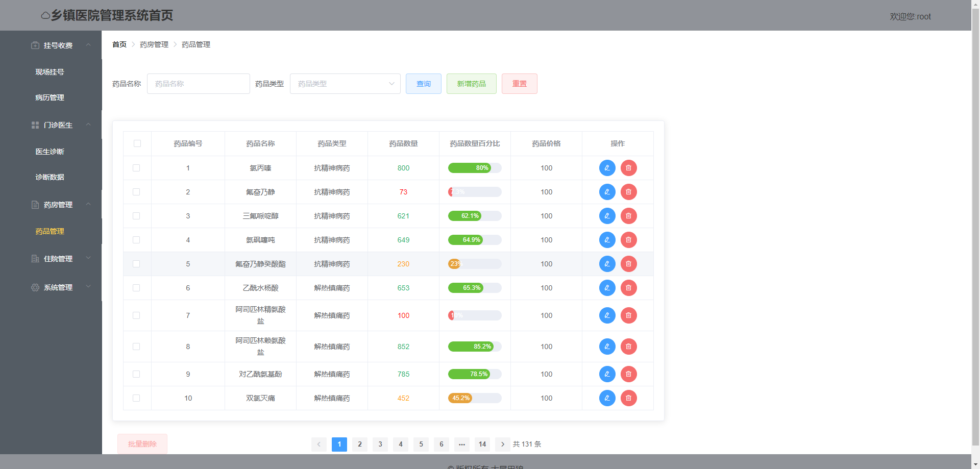The height and width of the screenshot is (469, 980).
Task: Click the 门诊医生 grid icon in sidebar
Action: pos(35,125)
